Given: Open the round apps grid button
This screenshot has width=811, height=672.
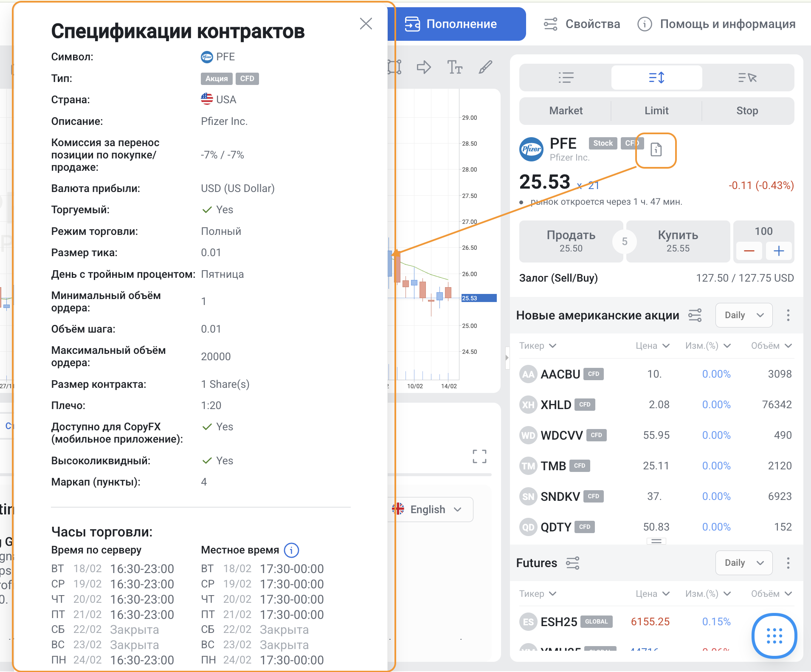Looking at the screenshot, I should pyautogui.click(x=774, y=636).
